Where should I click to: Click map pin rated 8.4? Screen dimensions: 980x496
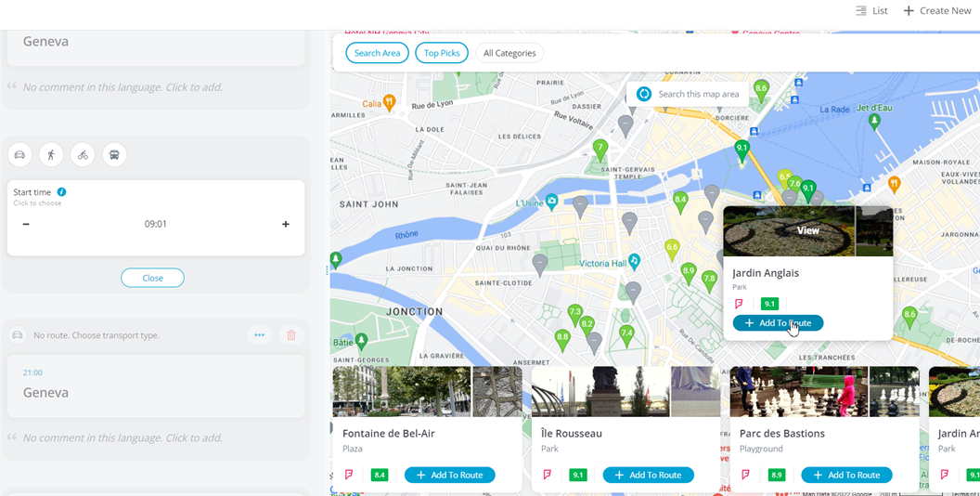(680, 202)
